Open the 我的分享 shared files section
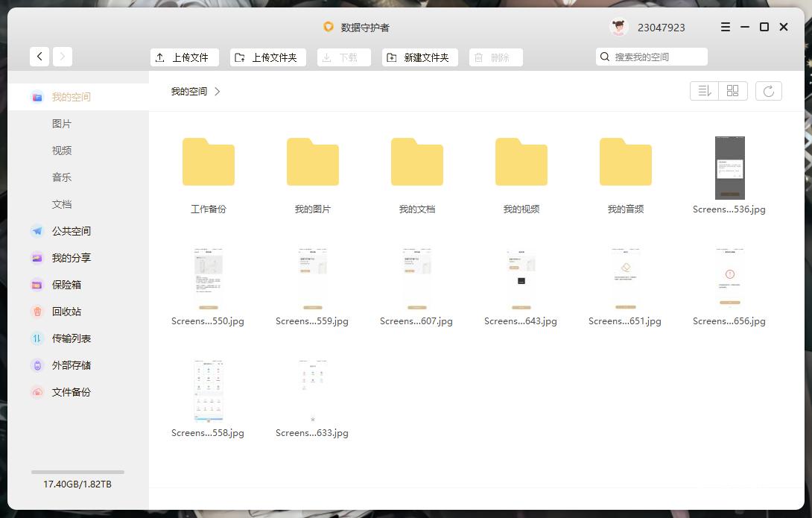 coord(72,257)
